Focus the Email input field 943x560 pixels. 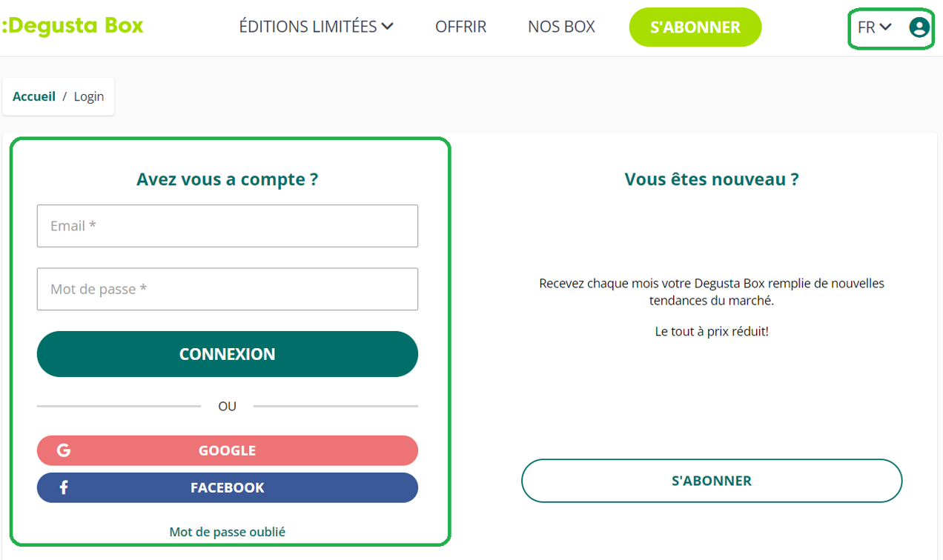228,226
